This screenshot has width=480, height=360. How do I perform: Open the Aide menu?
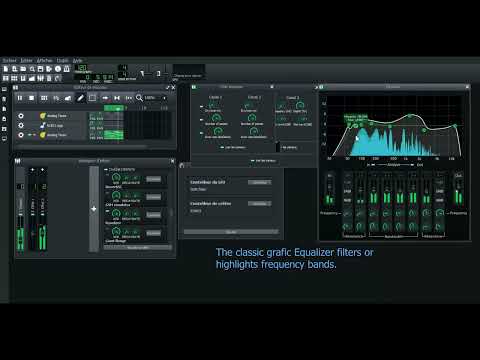tap(77, 60)
